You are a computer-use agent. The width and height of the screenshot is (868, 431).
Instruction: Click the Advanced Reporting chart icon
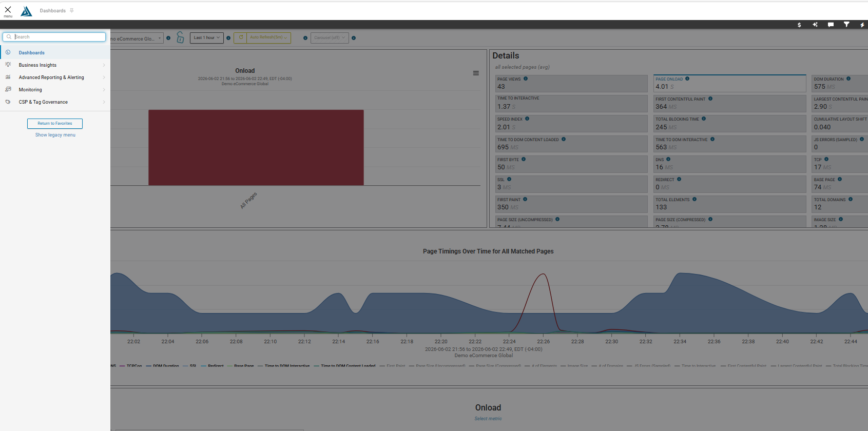[8, 77]
